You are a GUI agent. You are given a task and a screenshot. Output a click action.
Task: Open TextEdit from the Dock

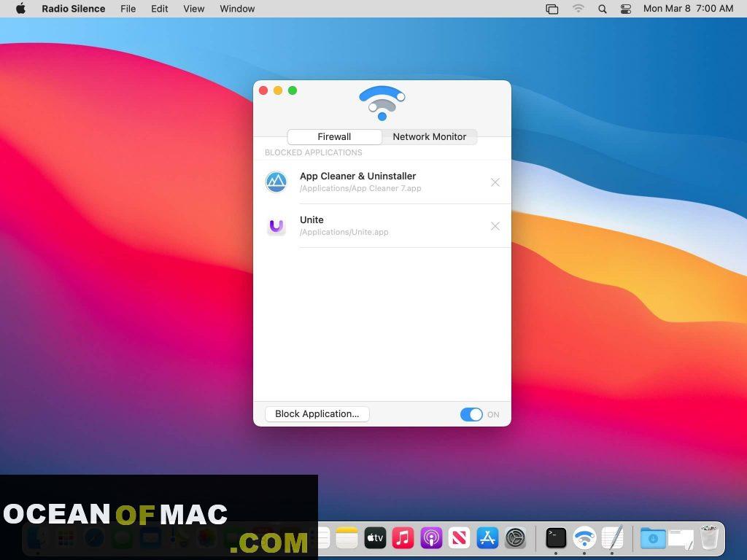612,538
